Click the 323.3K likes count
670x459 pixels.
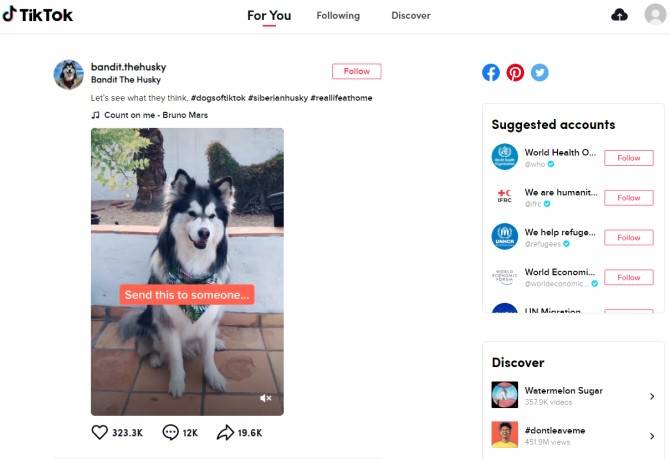tap(127, 433)
